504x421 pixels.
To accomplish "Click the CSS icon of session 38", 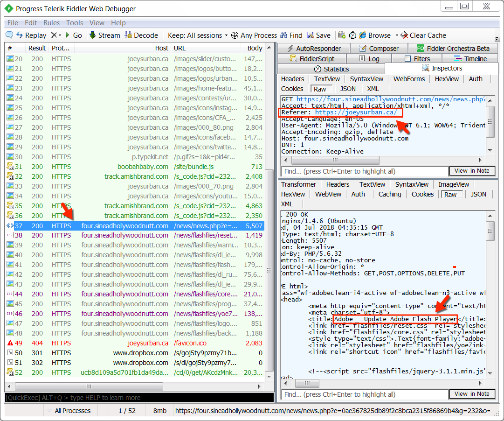I will pyautogui.click(x=10, y=235).
